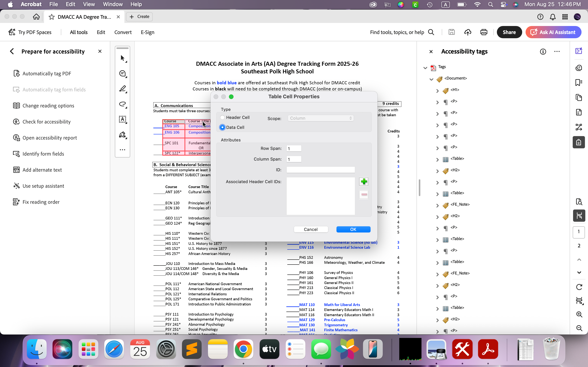
Task: Click the OK button in dialog
Action: point(353,229)
